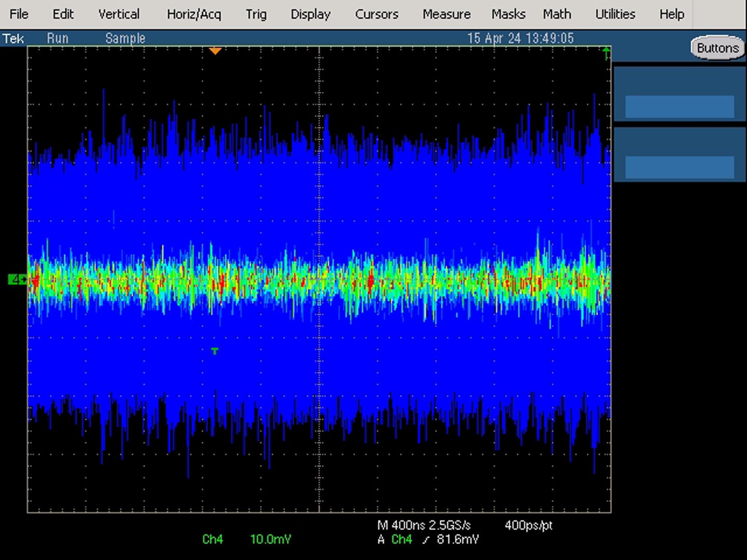Open the Display menu
The height and width of the screenshot is (560, 747).
pos(310,15)
